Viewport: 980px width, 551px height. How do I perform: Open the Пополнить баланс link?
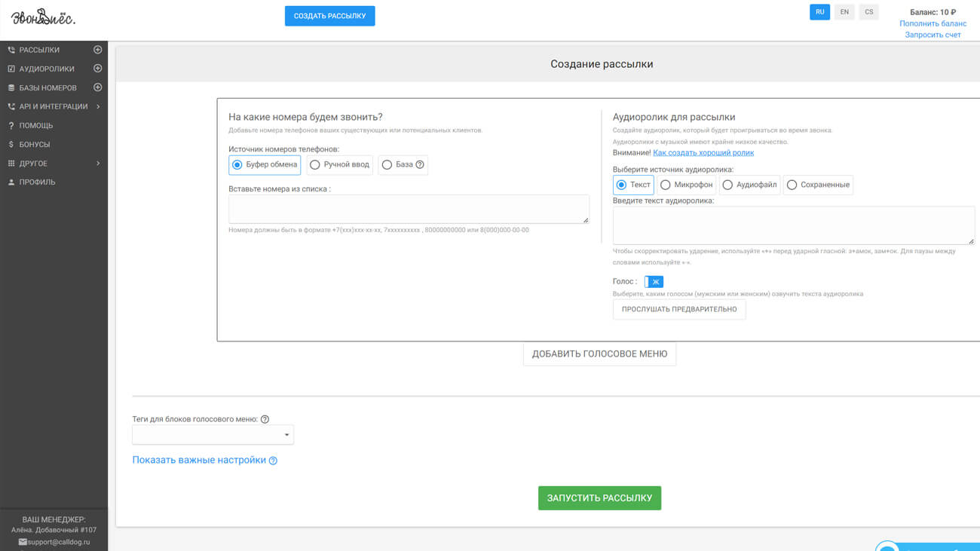pyautogui.click(x=933, y=23)
